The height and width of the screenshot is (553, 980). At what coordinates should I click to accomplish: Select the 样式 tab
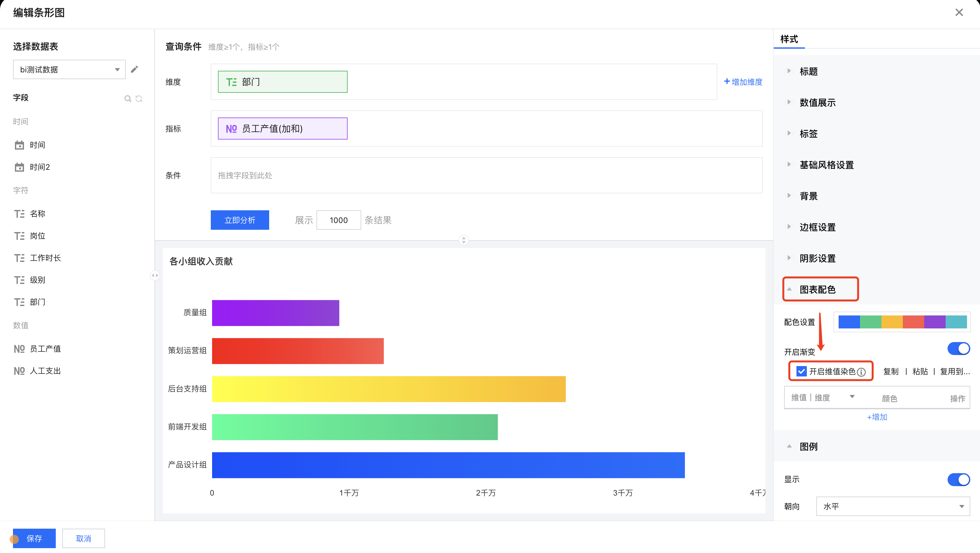(x=789, y=39)
